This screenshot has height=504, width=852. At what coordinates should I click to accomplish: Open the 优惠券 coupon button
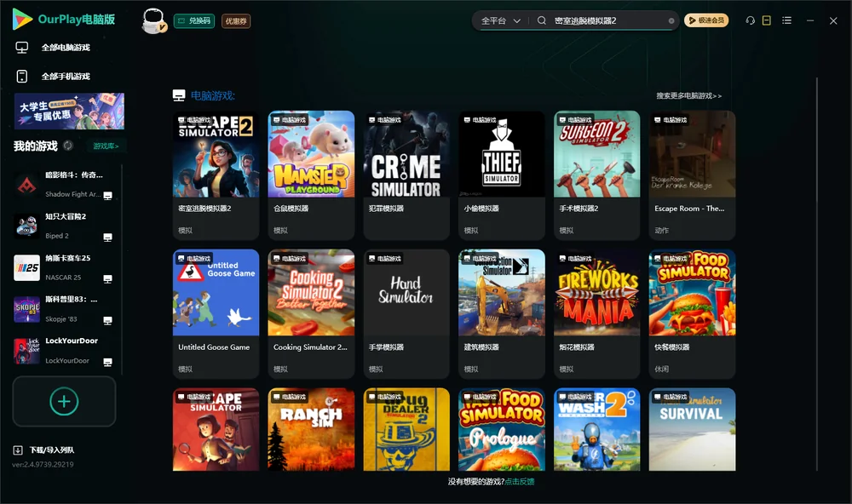[x=236, y=21]
